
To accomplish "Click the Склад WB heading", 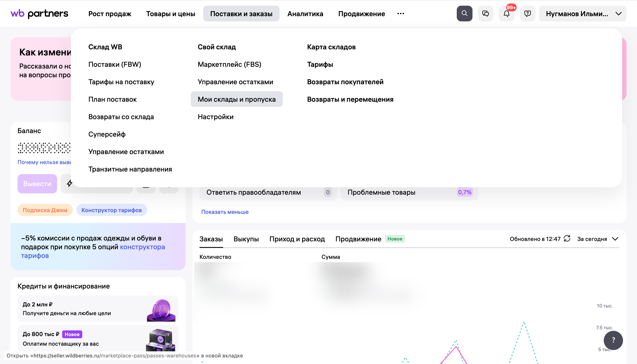I will (x=105, y=47).
